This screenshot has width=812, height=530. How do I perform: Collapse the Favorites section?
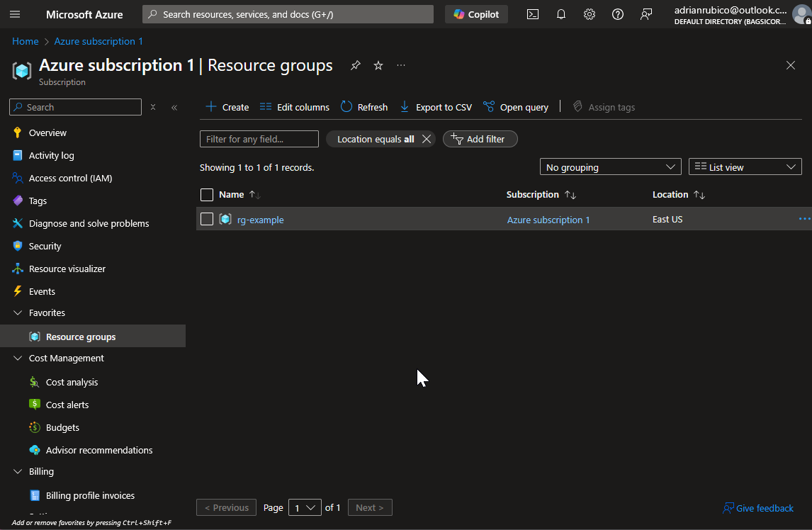coord(18,313)
